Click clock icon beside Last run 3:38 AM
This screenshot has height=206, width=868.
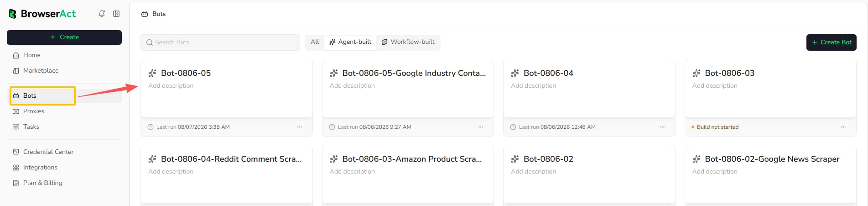(151, 127)
